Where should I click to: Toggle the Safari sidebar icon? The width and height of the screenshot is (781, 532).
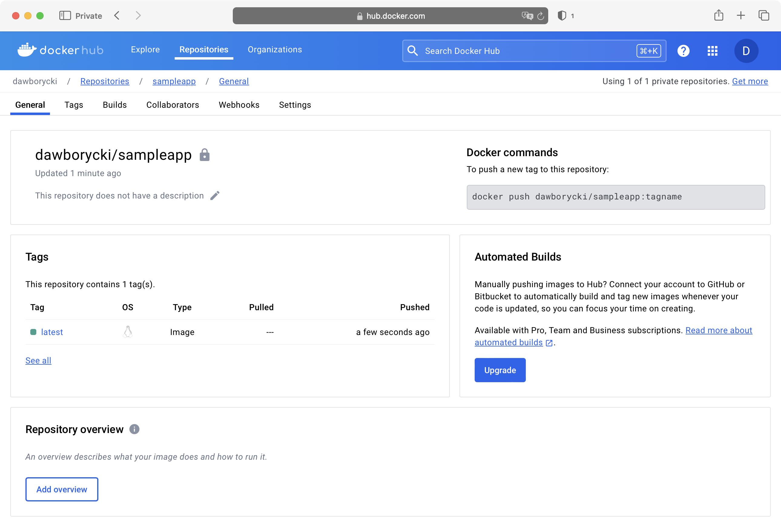pyautogui.click(x=65, y=15)
